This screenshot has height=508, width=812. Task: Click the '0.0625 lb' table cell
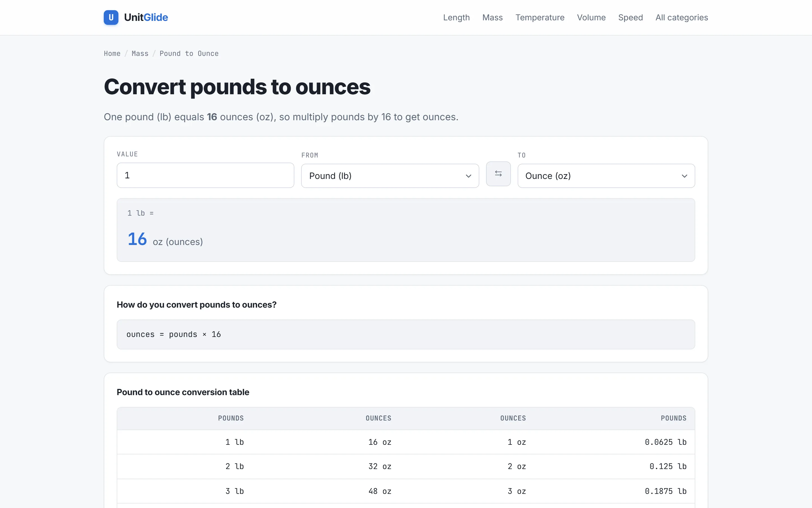[x=666, y=442]
